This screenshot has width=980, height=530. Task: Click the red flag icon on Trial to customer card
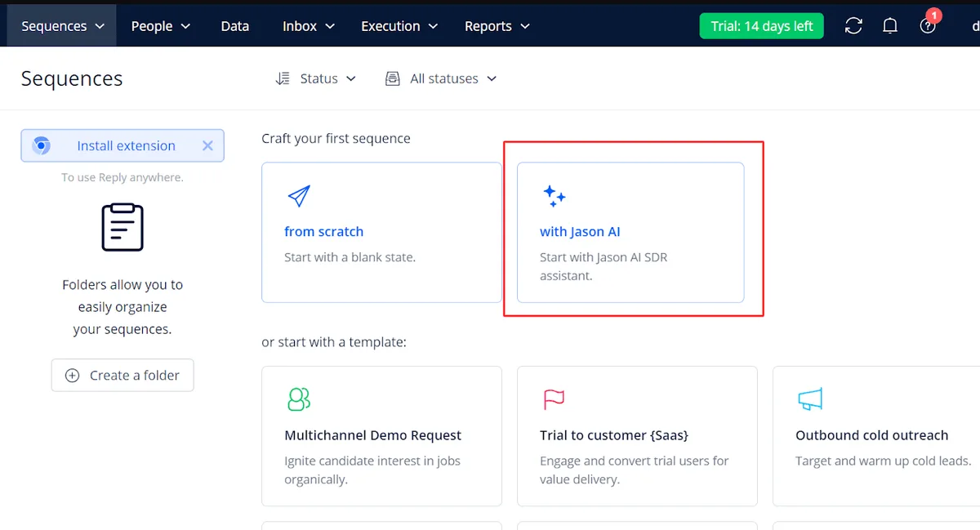coord(554,399)
